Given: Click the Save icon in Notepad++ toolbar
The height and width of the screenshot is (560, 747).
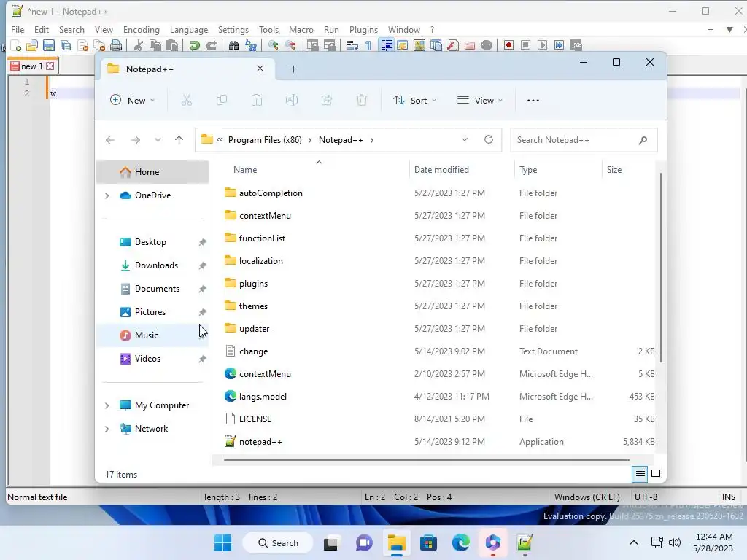Looking at the screenshot, I should [49, 45].
